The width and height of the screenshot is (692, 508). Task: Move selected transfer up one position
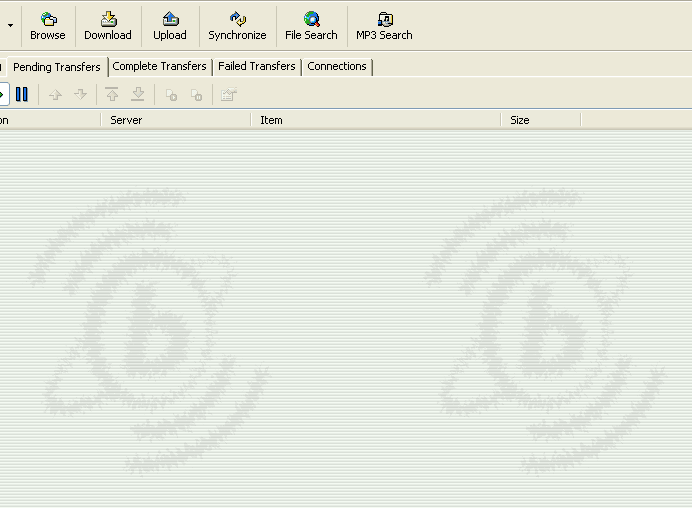click(x=55, y=95)
